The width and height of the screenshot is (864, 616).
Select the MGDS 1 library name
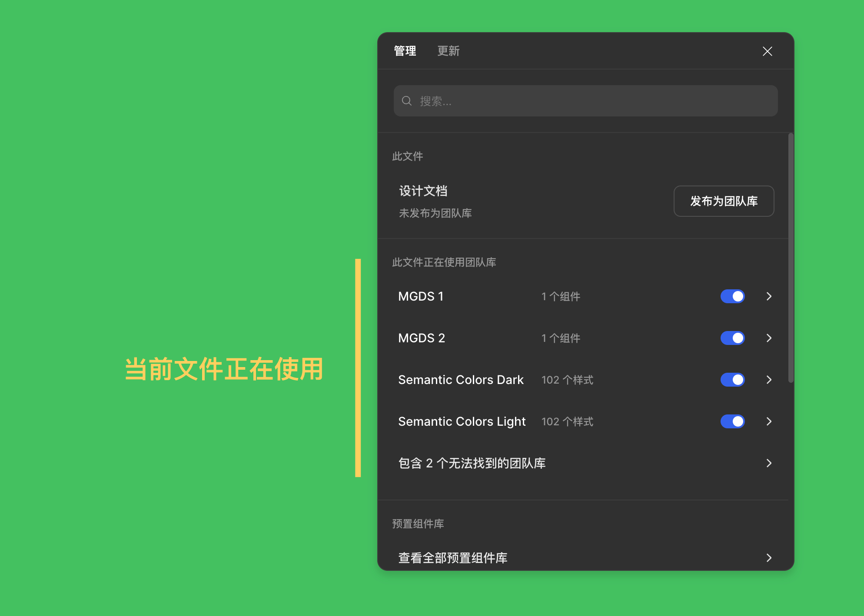pyautogui.click(x=421, y=296)
